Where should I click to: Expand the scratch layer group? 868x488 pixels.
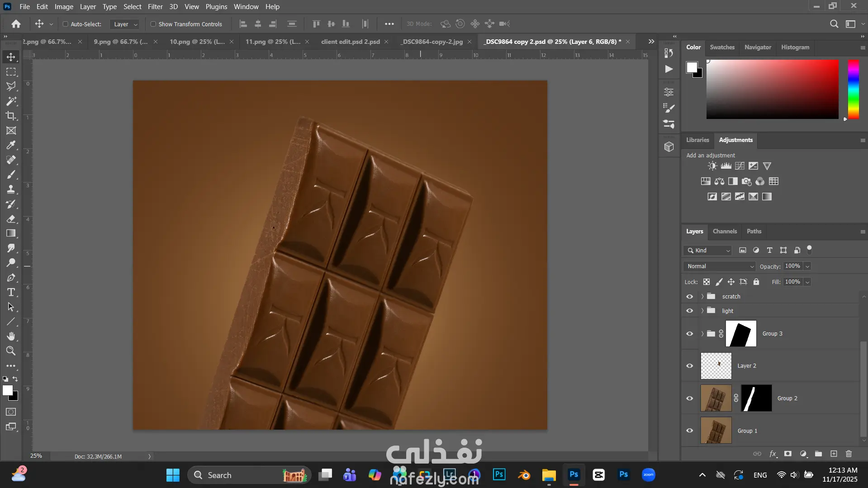[x=702, y=297]
